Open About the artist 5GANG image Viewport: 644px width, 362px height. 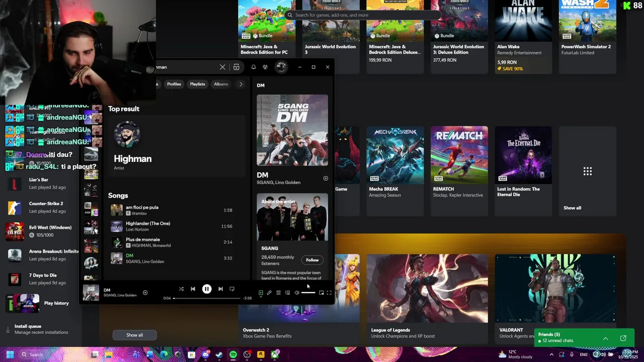pyautogui.click(x=292, y=217)
